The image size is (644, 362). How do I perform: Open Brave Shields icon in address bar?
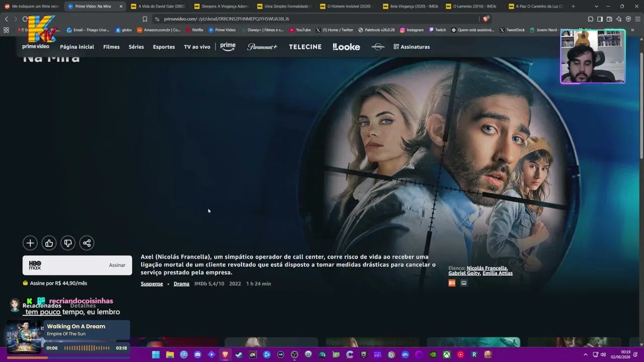(x=486, y=19)
